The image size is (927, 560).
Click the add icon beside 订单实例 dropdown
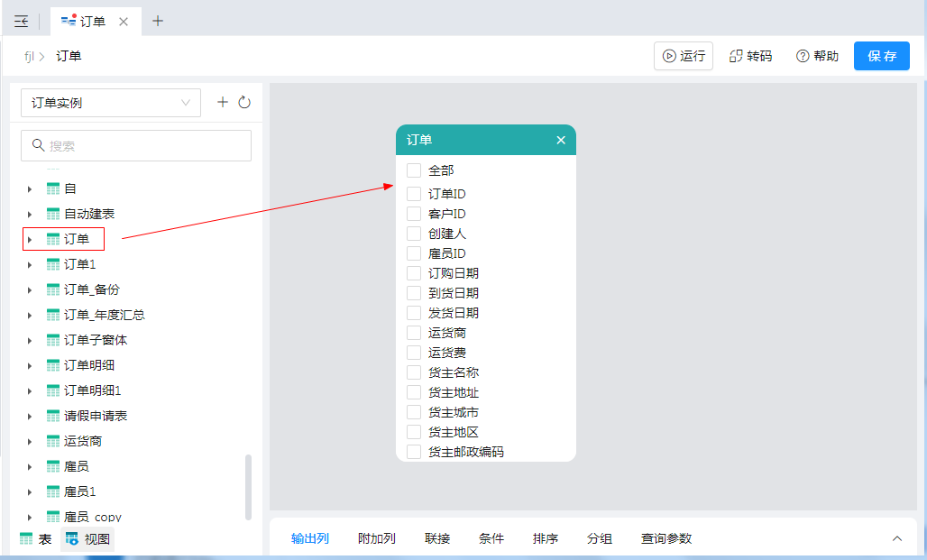tap(223, 103)
